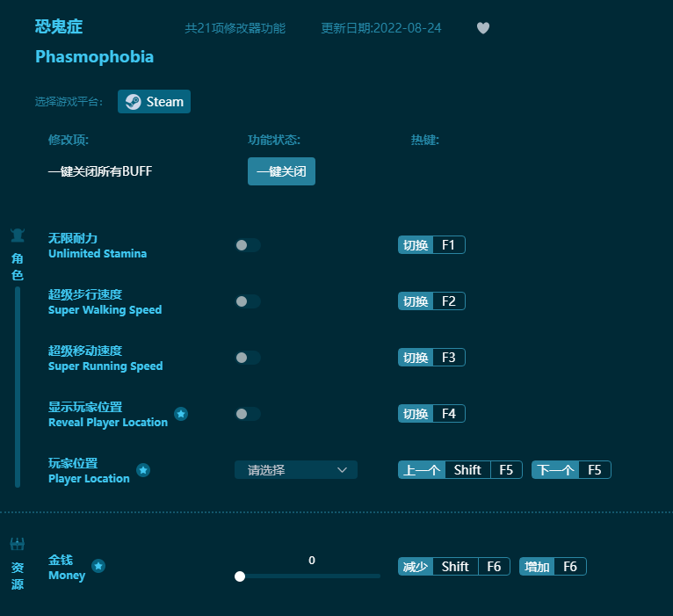Screen dimensions: 673x616
Task: Click the update date 2022-08-24 text
Action: tap(381, 28)
